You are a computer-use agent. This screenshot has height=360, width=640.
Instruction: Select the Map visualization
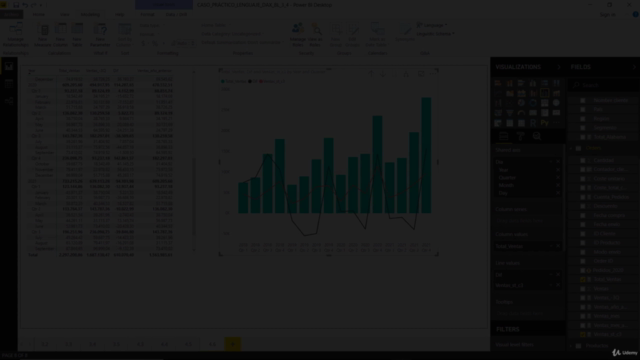[556, 103]
